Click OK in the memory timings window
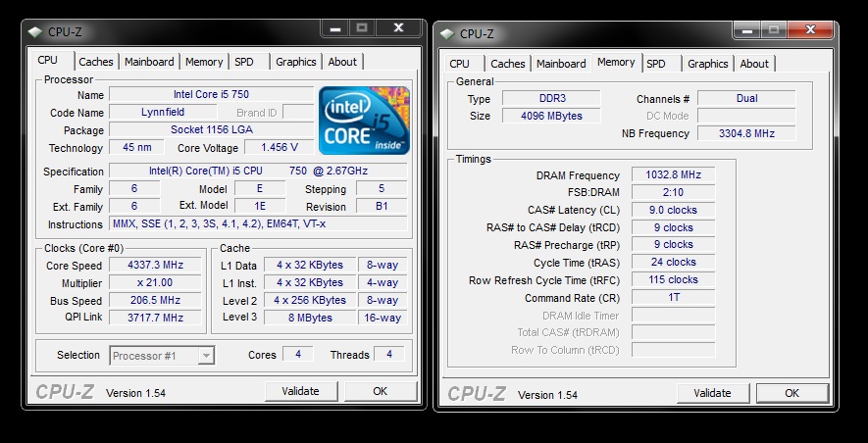 tap(791, 393)
